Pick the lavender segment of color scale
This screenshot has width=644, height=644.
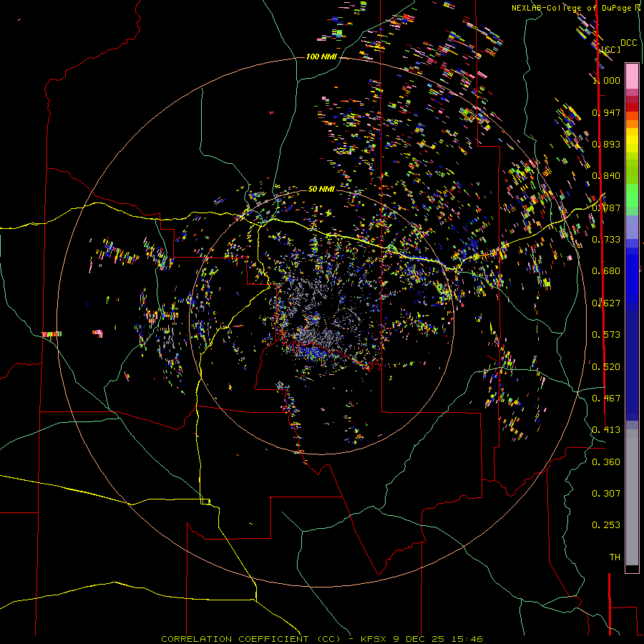click(x=632, y=228)
